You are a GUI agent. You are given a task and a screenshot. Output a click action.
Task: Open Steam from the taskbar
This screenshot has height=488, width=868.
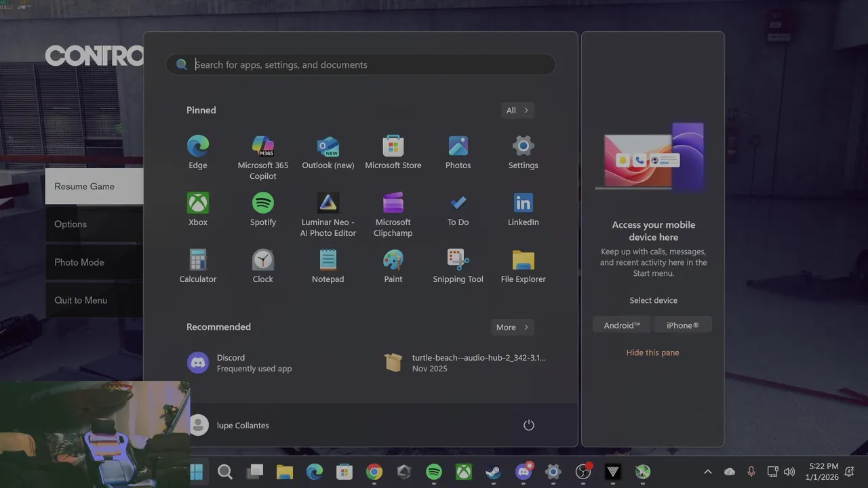tap(494, 472)
